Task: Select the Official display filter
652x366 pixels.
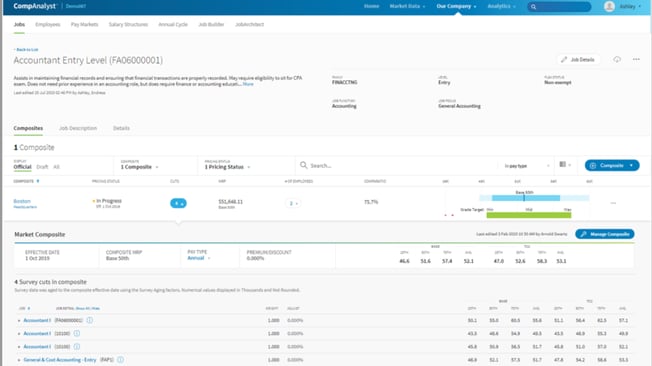Action: click(x=22, y=167)
